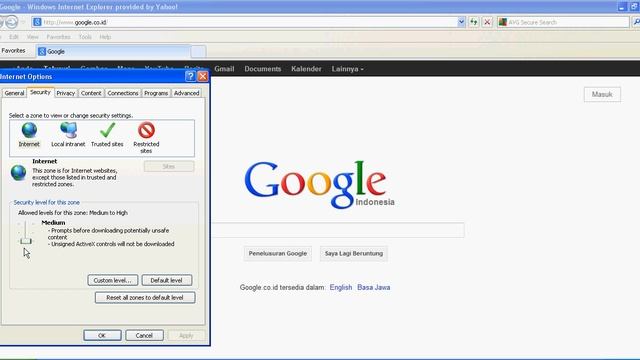
Task: Open the Gmail link
Action: pyautogui.click(x=224, y=69)
